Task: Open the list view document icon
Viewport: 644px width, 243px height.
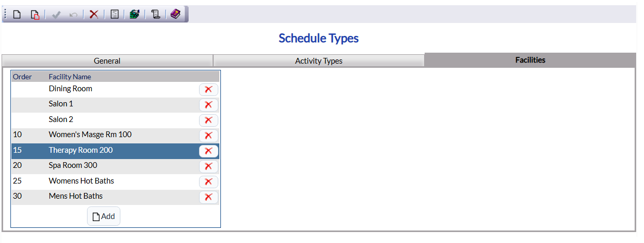Action: [115, 15]
